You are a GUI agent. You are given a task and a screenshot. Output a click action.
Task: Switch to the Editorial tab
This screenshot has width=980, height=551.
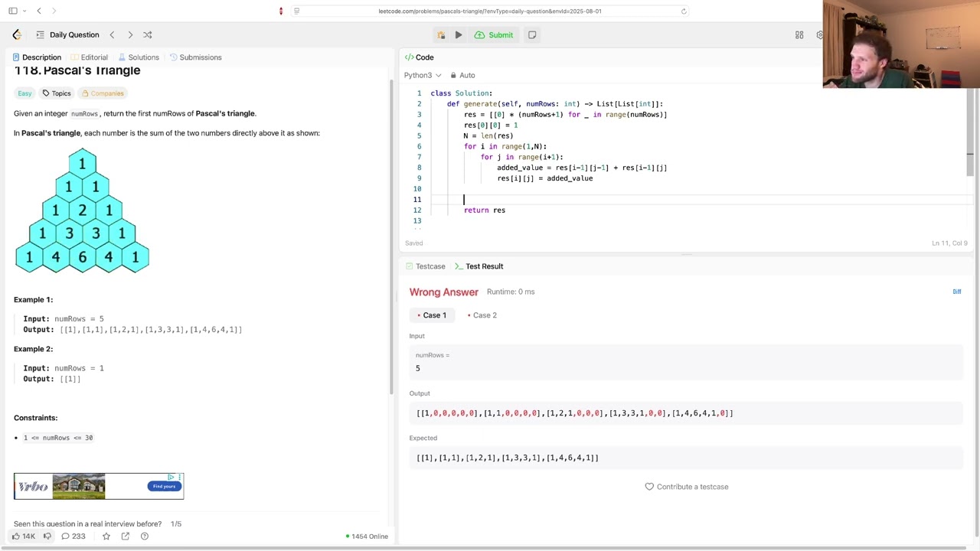click(89, 57)
